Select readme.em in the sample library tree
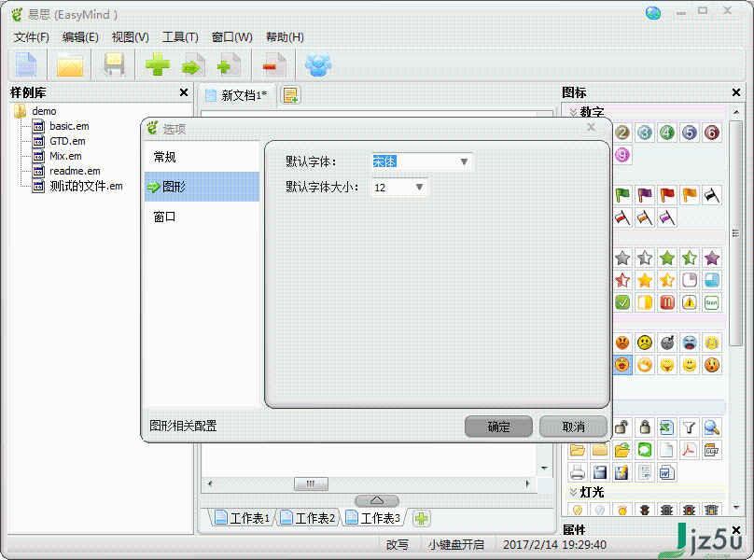The height and width of the screenshot is (560, 754). (72, 171)
